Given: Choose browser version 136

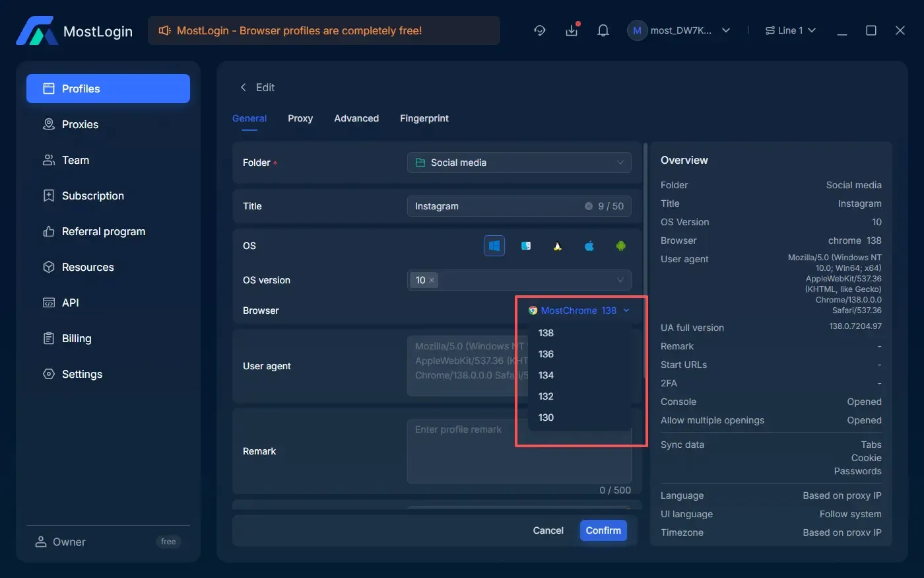Looking at the screenshot, I should (x=579, y=354).
